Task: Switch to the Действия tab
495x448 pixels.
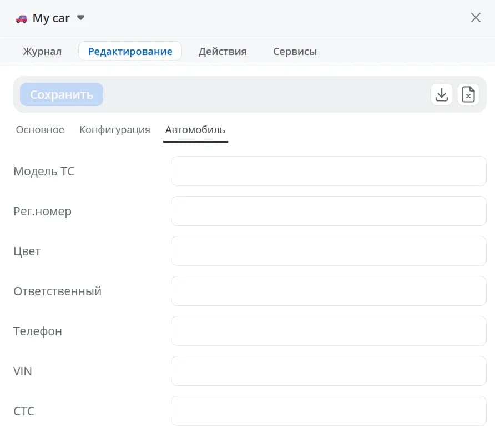Action: [x=223, y=51]
